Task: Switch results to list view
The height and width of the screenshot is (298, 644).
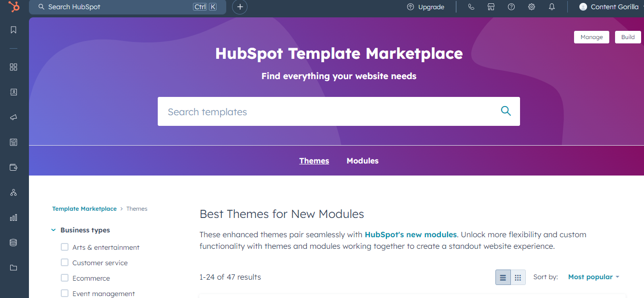Action: point(503,277)
